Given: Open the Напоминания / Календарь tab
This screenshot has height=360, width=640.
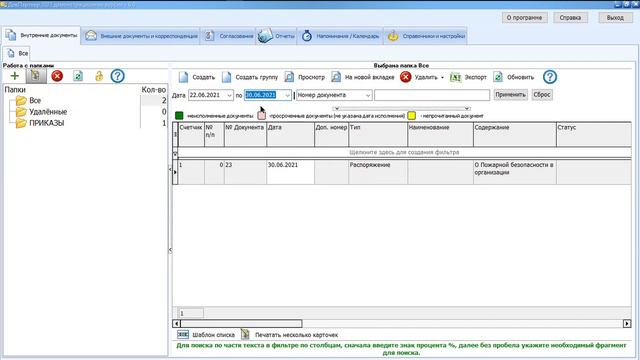Looking at the screenshot, I should click(340, 36).
